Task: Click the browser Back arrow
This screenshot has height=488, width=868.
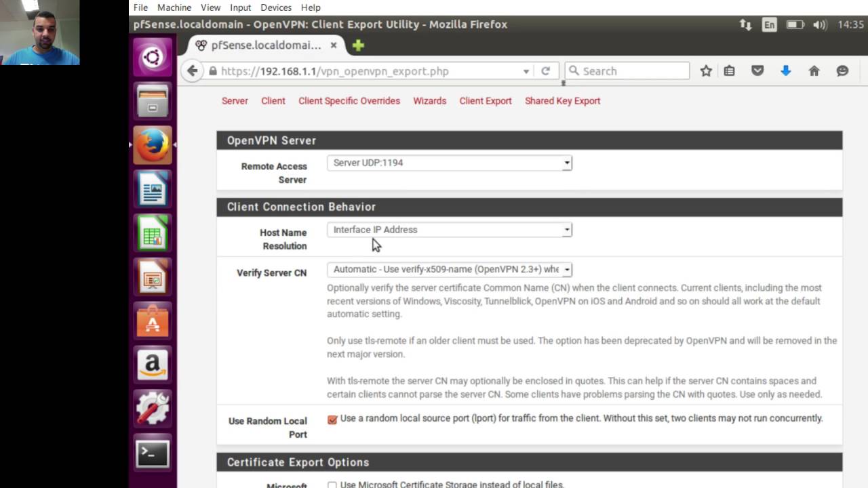Action: point(192,70)
